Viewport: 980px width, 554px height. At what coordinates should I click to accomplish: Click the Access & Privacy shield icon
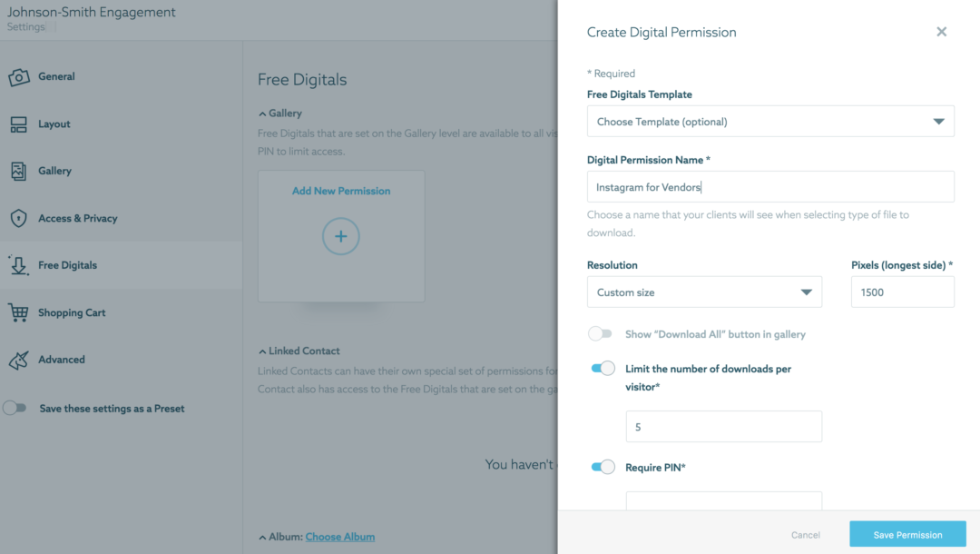point(19,218)
